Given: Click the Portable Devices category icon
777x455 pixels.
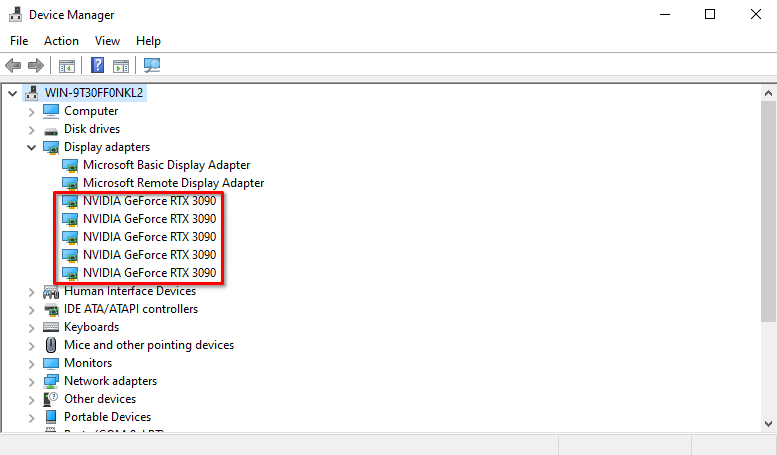Looking at the screenshot, I should (x=51, y=417).
